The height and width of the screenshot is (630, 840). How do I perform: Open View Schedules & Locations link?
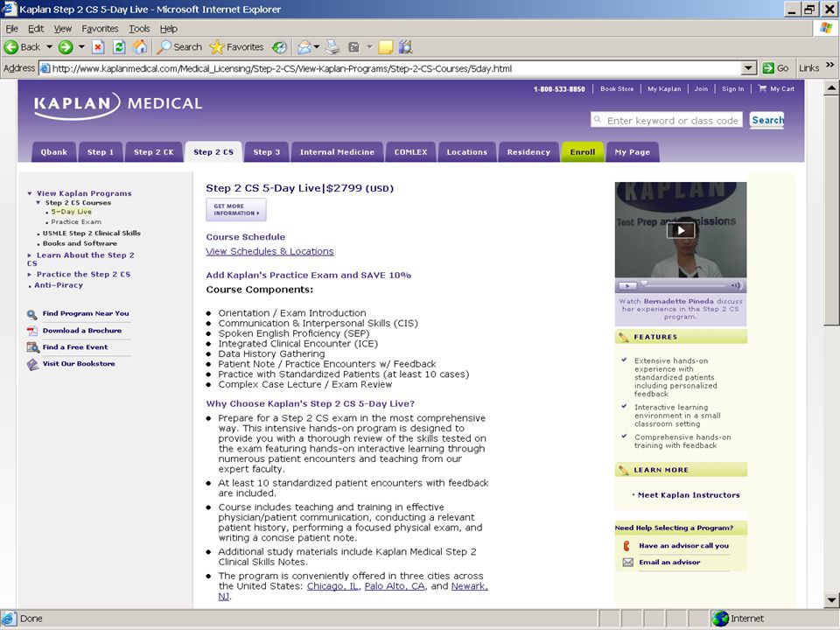click(270, 251)
